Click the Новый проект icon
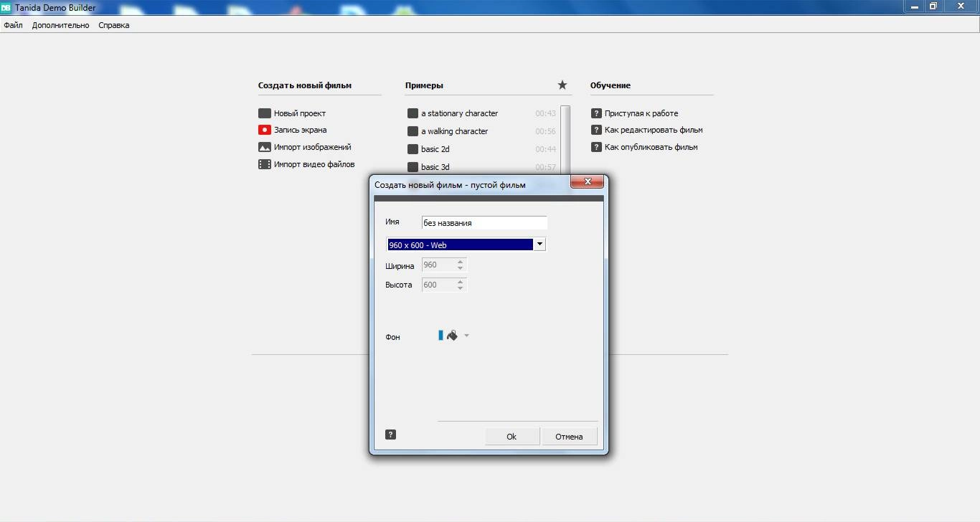This screenshot has height=522, width=980. pyautogui.click(x=265, y=113)
